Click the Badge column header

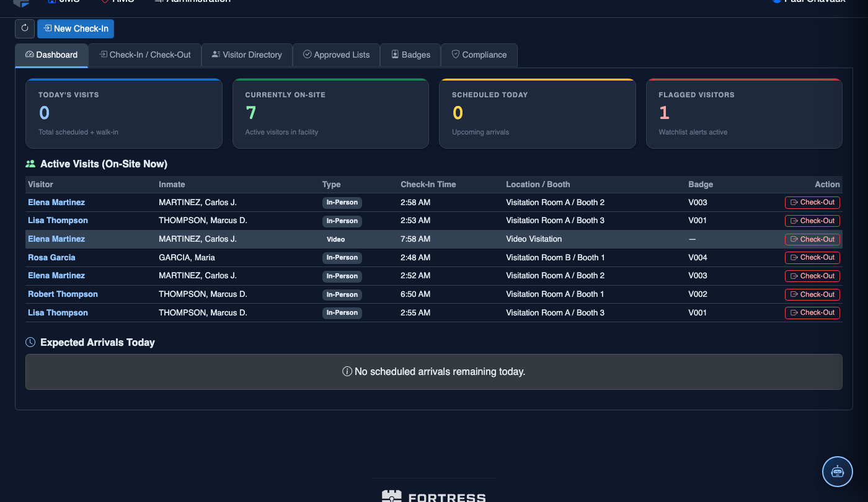pyautogui.click(x=701, y=184)
